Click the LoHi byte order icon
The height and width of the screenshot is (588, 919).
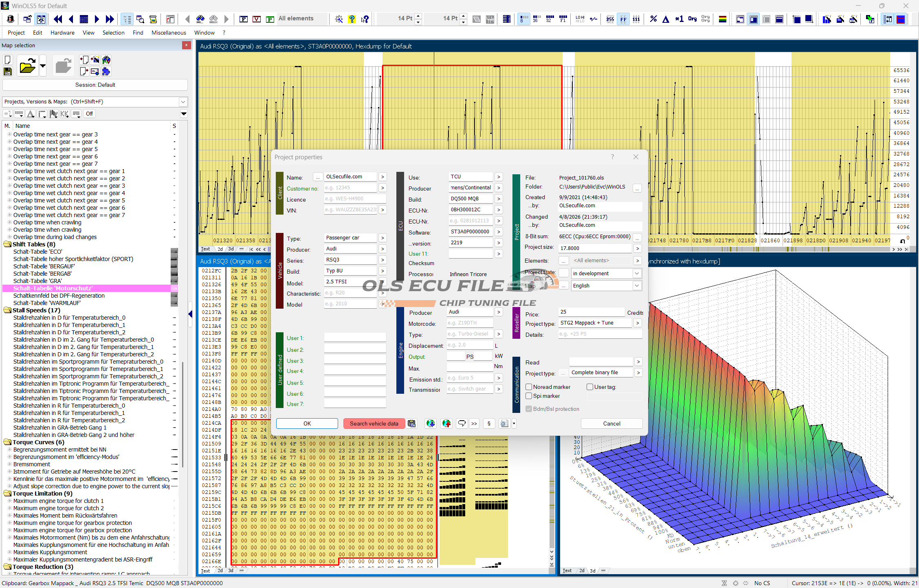click(580, 19)
